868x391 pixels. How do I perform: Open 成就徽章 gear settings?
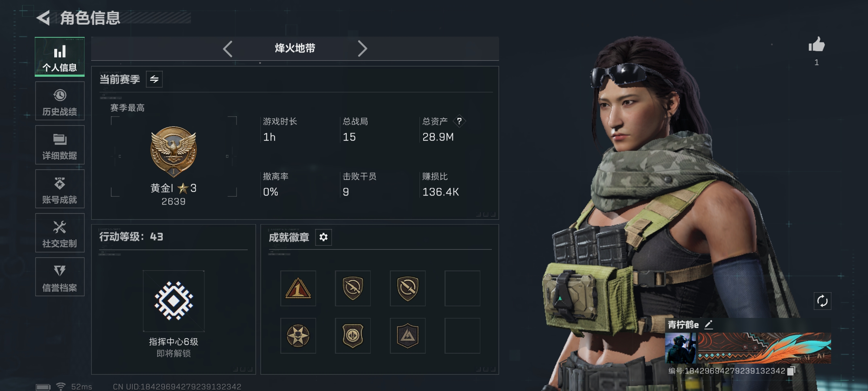pyautogui.click(x=323, y=237)
